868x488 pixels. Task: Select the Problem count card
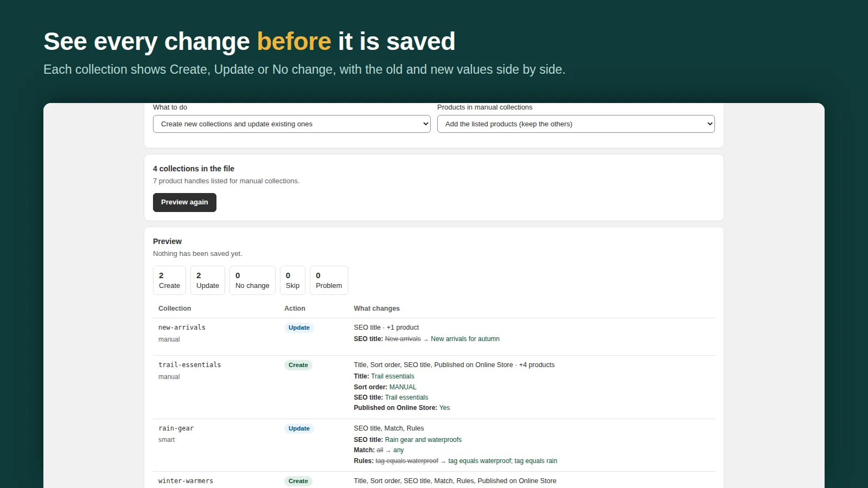pos(329,280)
